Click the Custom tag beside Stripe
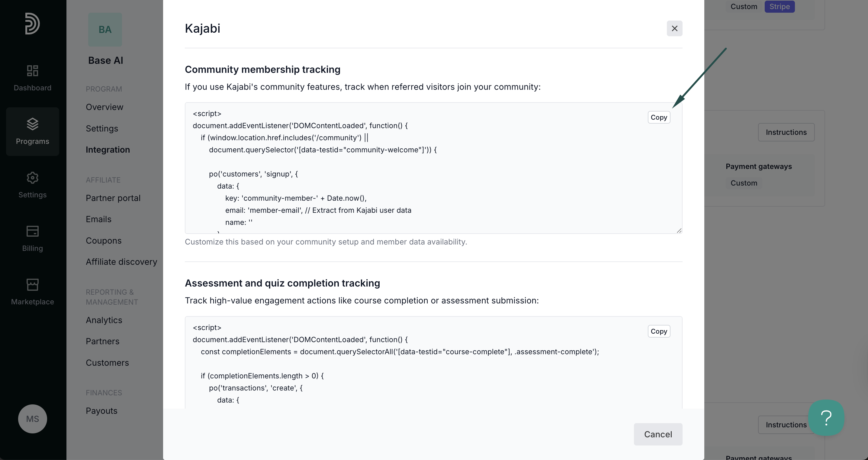 [x=744, y=6]
